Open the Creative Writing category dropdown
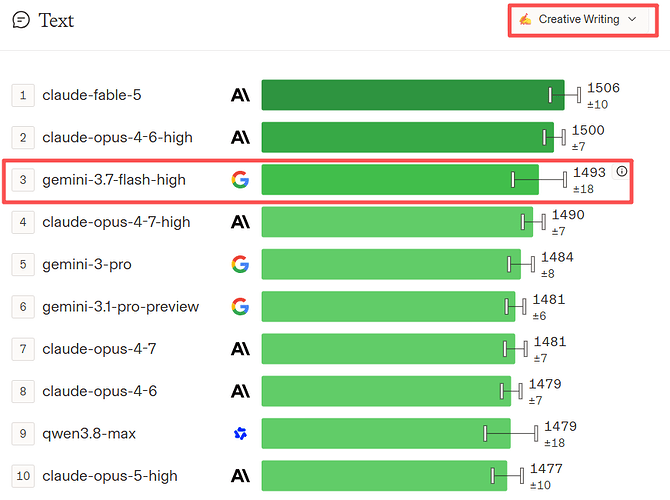The image size is (670, 500). 579,20
